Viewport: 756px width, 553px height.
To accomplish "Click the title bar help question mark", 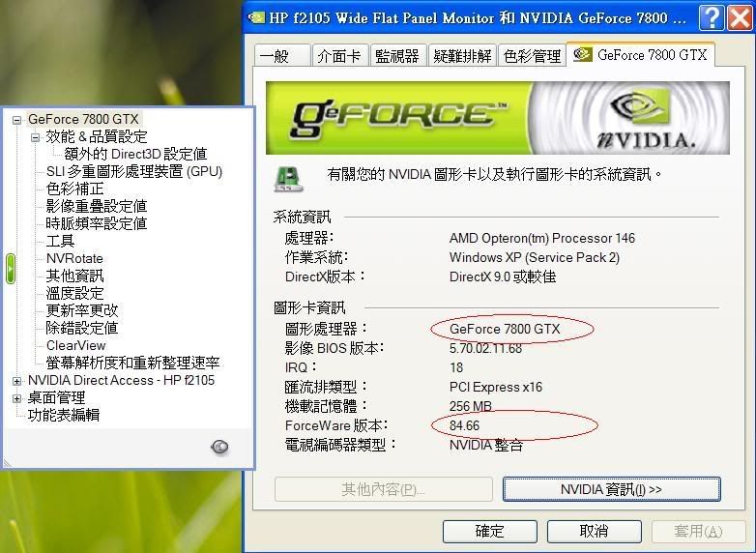I will [x=712, y=18].
